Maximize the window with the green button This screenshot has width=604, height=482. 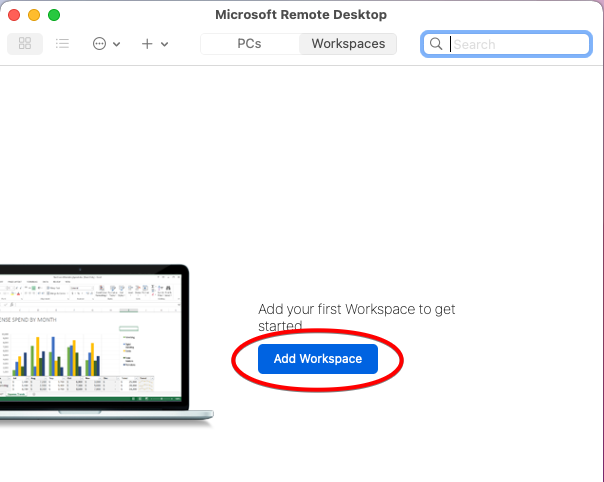pos(54,15)
